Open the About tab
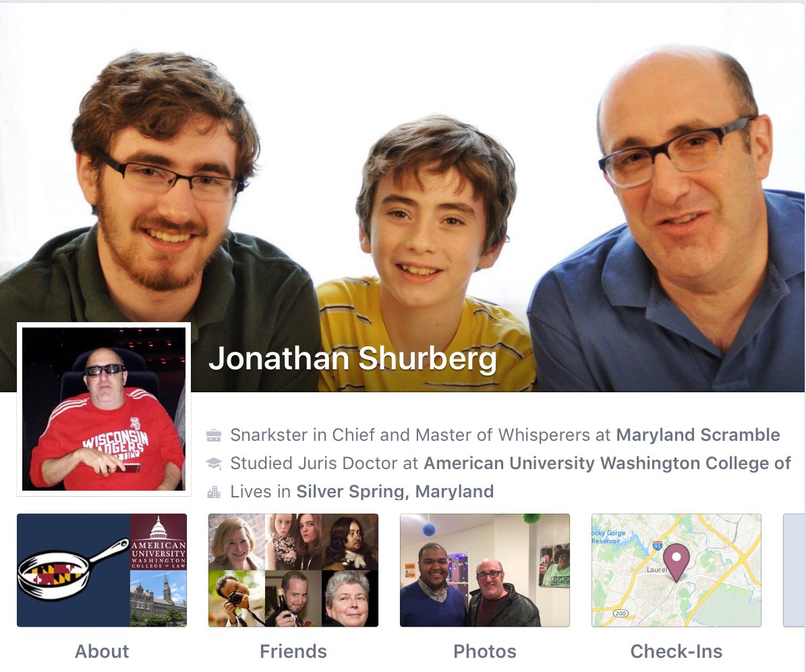The image size is (806, 672). tap(102, 652)
